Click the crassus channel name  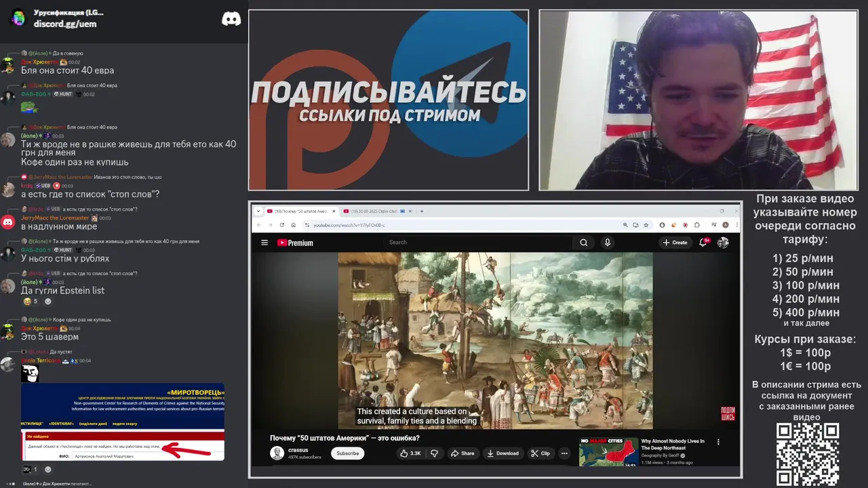coord(298,450)
